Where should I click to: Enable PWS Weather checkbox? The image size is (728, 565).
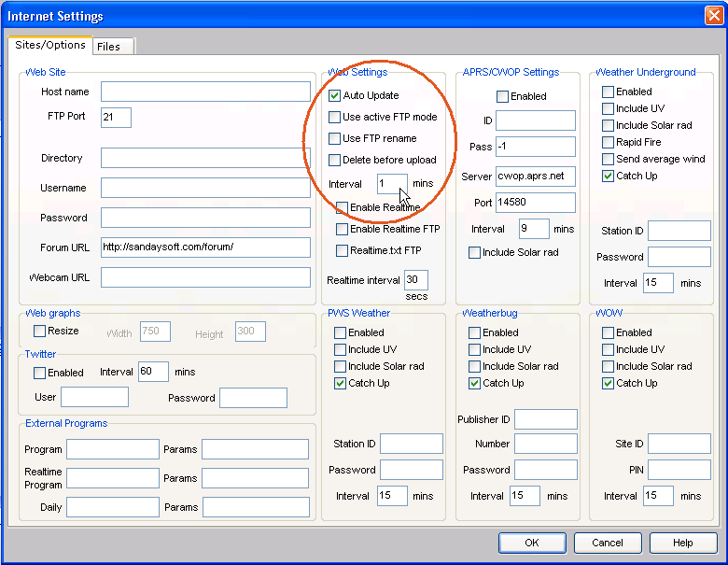click(x=340, y=332)
